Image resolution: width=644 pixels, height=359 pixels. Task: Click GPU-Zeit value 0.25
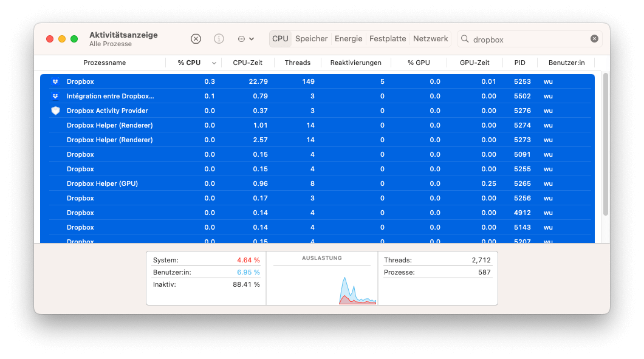488,183
